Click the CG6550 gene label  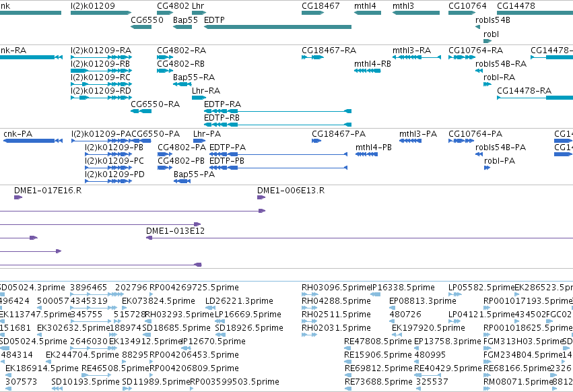[x=147, y=20]
